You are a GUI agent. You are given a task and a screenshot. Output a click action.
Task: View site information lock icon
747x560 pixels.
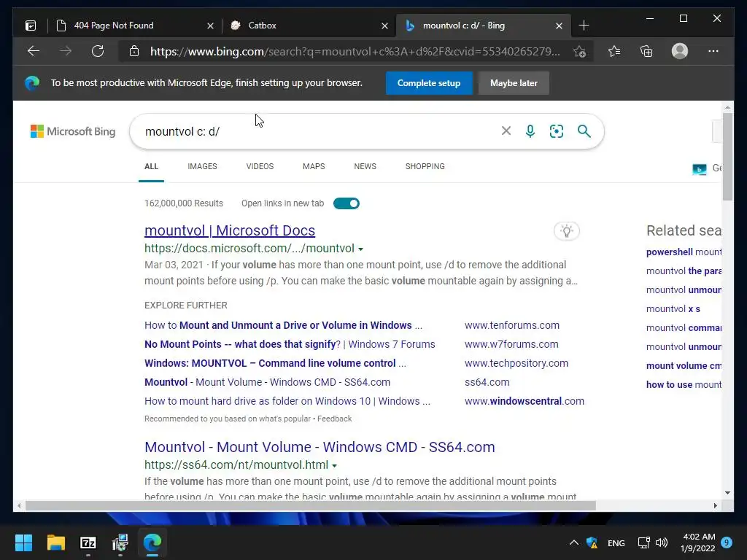click(x=134, y=51)
